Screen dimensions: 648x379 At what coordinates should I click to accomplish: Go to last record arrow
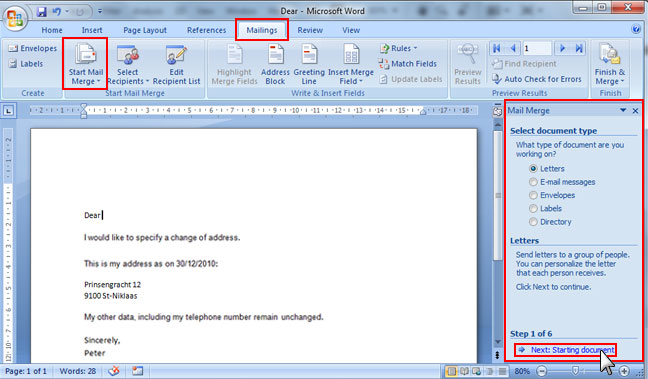579,48
